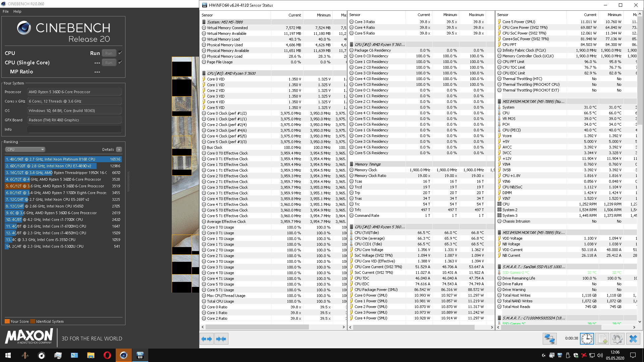
Task: Select the CPU Package Power (SMU) row
Action: click(x=421, y=290)
